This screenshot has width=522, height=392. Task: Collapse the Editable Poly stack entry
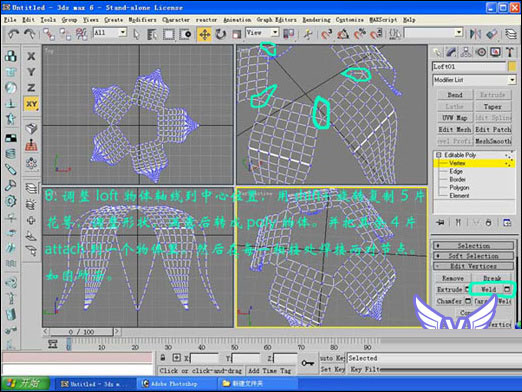pyautogui.click(x=439, y=155)
